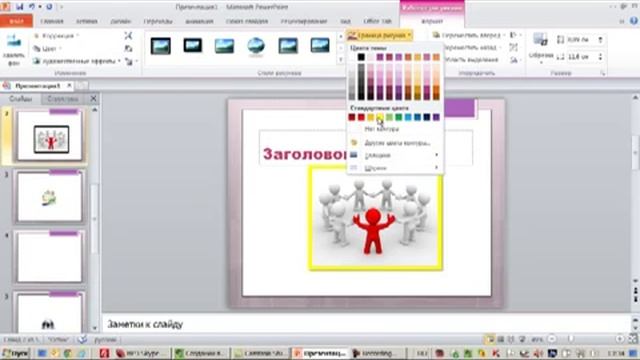640x360 pixels.
Task: Click the Redo icon in quick access
Action: (49, 7)
